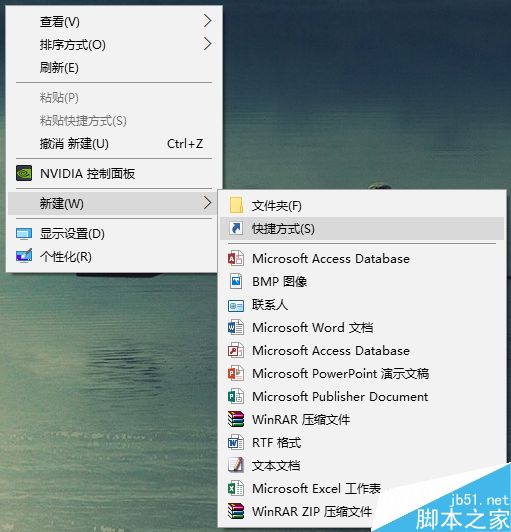Select the 新建(W) menu entry
The height and width of the screenshot is (532, 511).
(x=112, y=203)
